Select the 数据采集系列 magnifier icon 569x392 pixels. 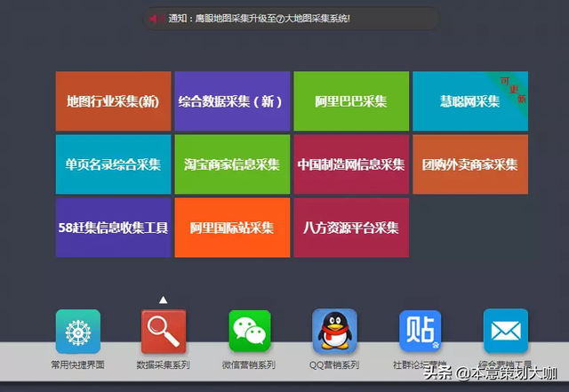164,332
